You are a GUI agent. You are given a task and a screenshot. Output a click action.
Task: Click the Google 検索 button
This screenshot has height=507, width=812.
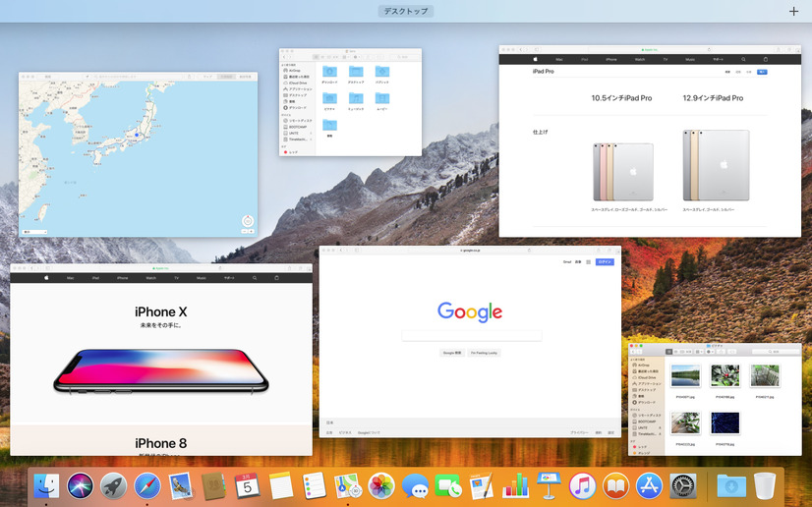[452, 353]
